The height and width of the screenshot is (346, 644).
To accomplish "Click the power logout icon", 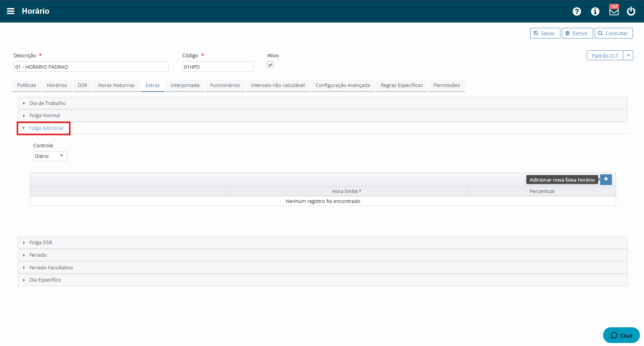I will coord(631,11).
